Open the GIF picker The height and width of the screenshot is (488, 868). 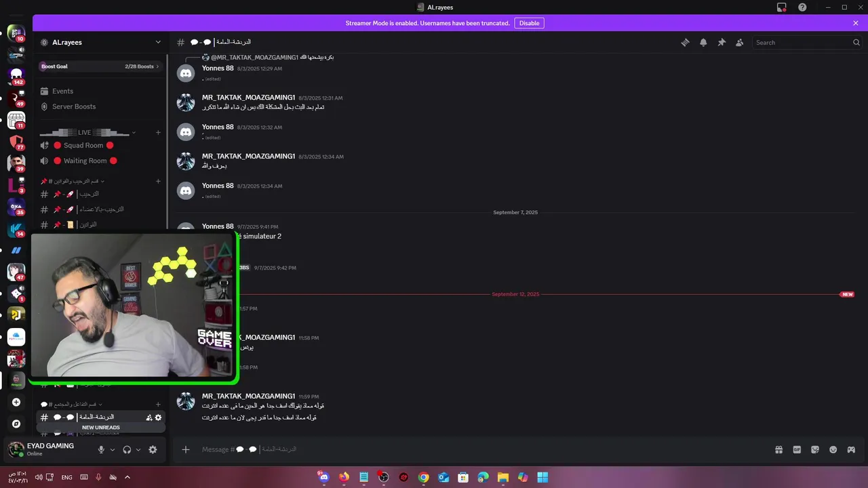(x=797, y=449)
